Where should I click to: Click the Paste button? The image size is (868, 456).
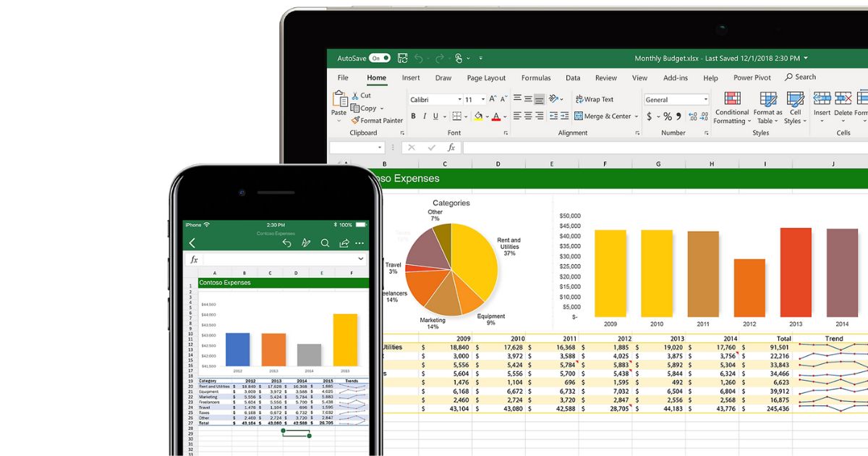[339, 103]
